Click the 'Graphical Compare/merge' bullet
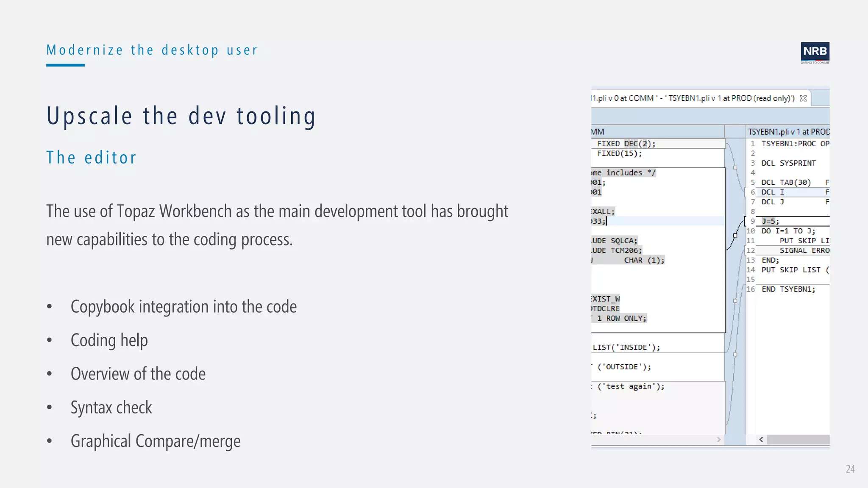 [156, 441]
